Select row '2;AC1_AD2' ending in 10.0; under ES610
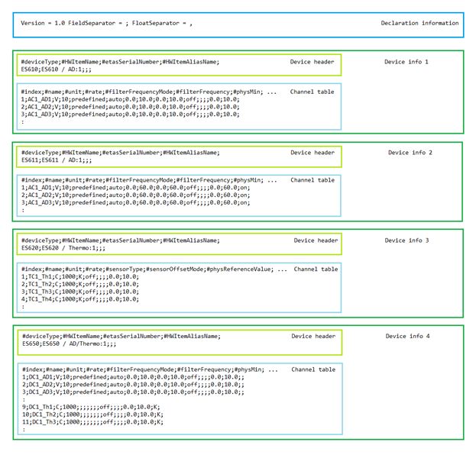Screen dimensions: 476x458 click(x=130, y=107)
